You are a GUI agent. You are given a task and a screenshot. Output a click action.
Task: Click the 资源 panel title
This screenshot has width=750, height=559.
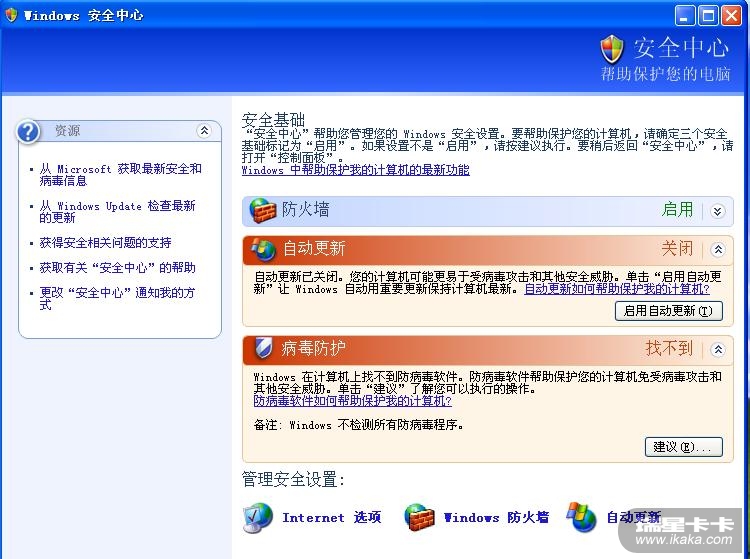(67, 131)
